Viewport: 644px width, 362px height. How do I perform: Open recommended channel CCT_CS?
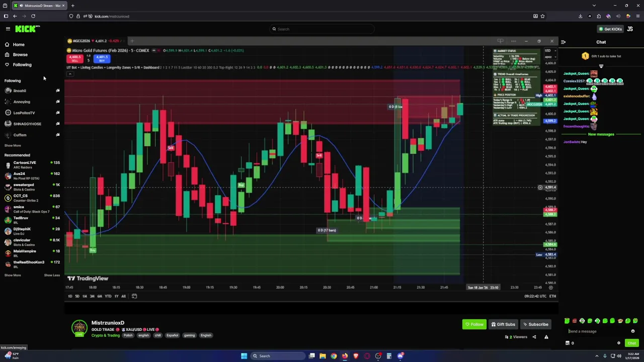click(x=32, y=198)
